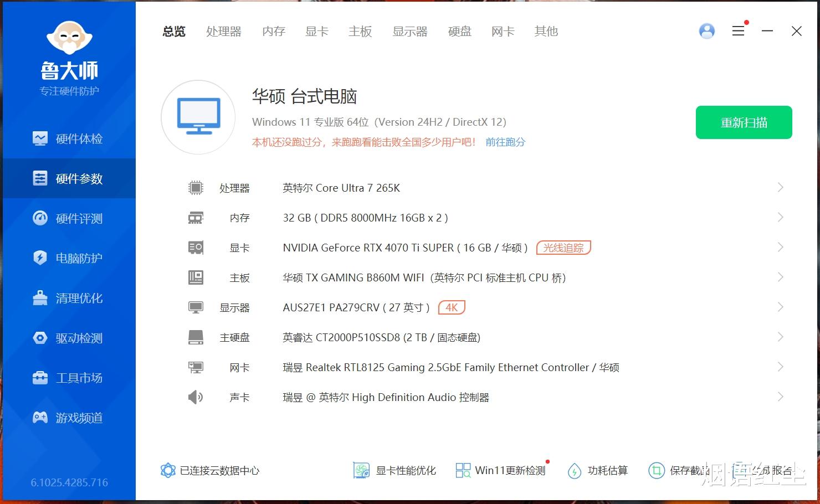Click the user account avatar icon
This screenshot has width=820, height=504.
pyautogui.click(x=707, y=31)
